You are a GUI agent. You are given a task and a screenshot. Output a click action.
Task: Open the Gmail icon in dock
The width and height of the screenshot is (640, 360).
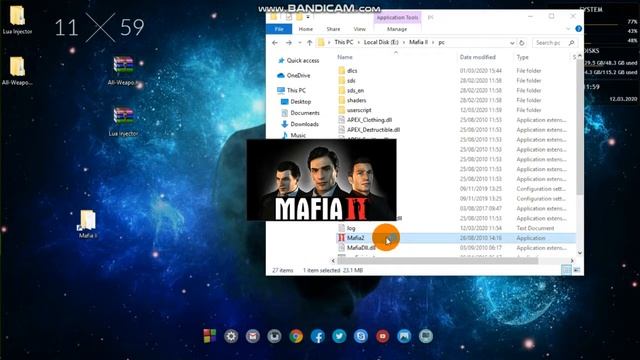(253, 336)
